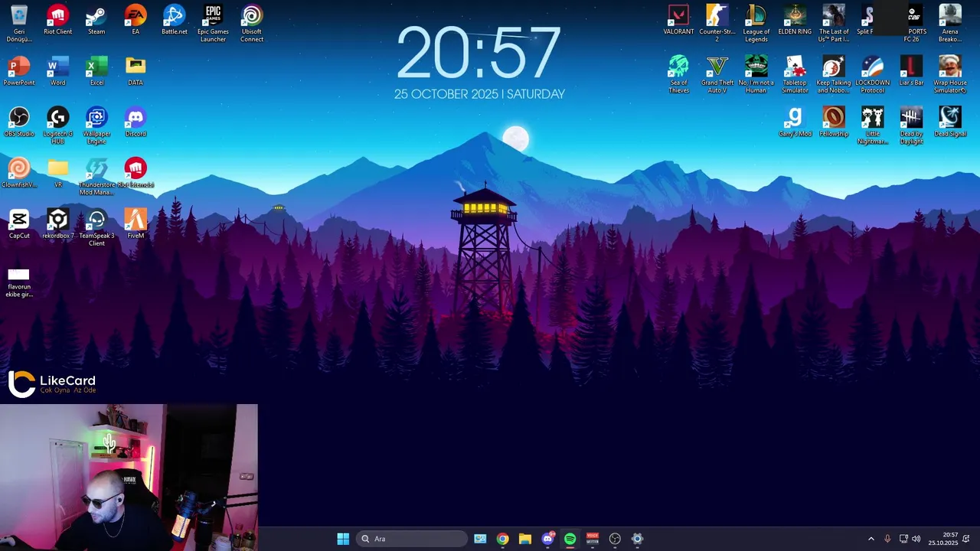The height and width of the screenshot is (551, 980).
Task: Open TeamSpeak 3 Client shortcut
Action: click(x=96, y=228)
